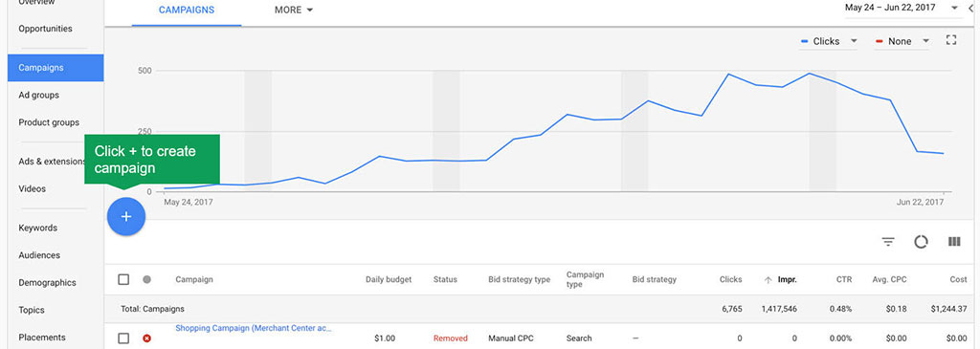The image size is (980, 349).
Task: Check the Shopping Campaign row checkbox
Action: (x=123, y=338)
